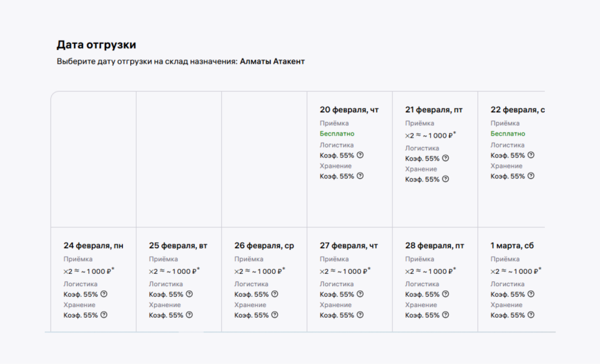Open storage coefficient hint for 21 февраля

[x=446, y=179]
